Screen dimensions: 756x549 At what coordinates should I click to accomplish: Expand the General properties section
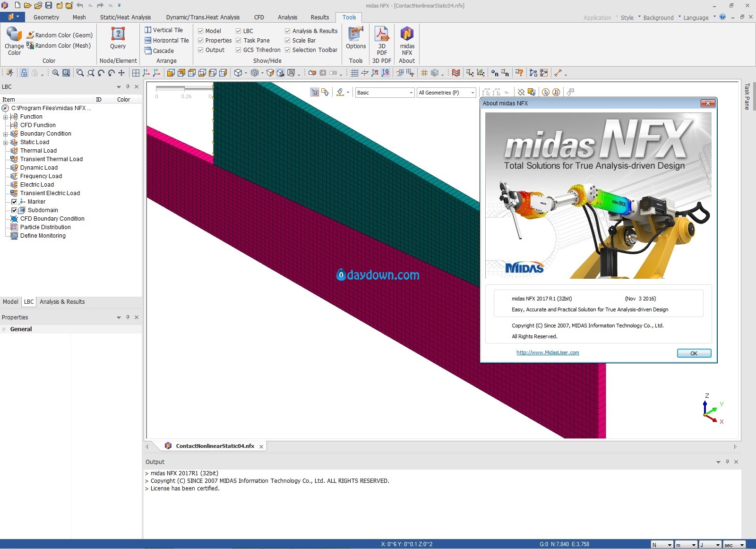point(4,329)
